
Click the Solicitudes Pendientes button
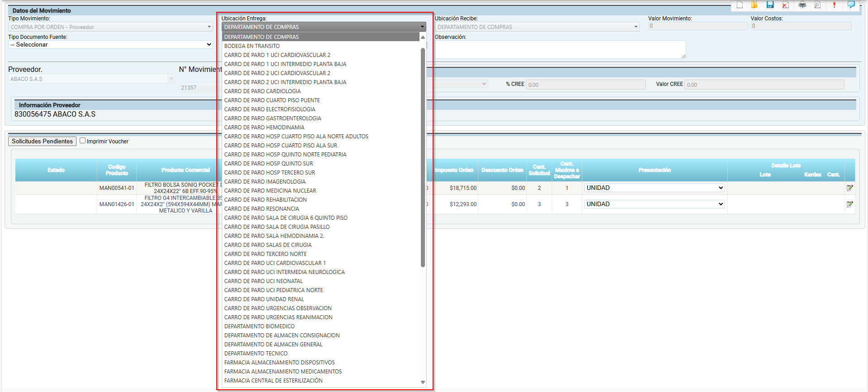pos(42,142)
